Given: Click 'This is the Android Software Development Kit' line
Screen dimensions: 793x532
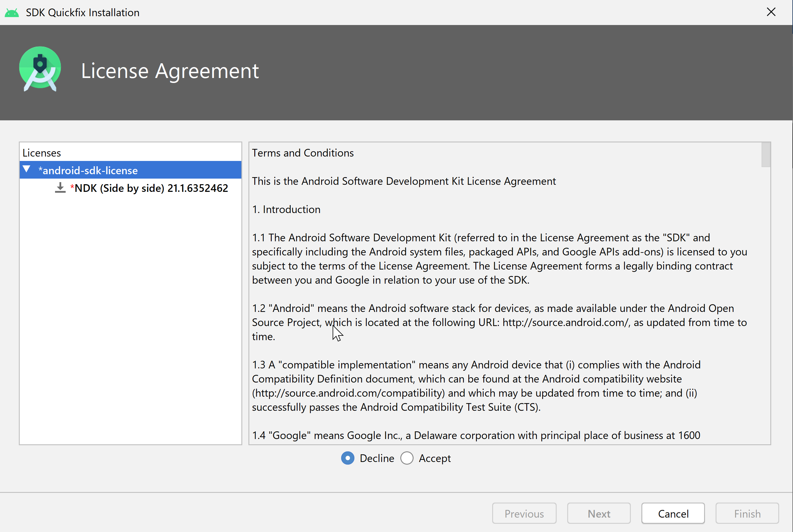Looking at the screenshot, I should (x=404, y=181).
